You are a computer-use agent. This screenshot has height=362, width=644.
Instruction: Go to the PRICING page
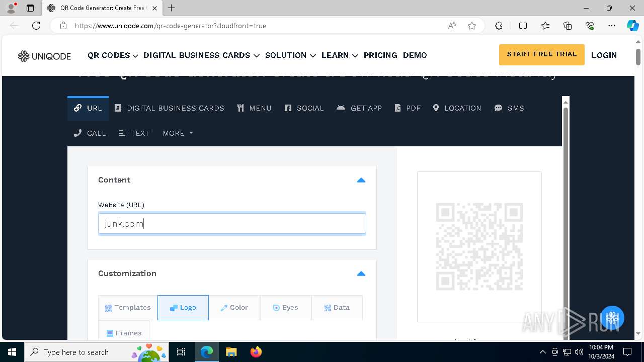(380, 55)
